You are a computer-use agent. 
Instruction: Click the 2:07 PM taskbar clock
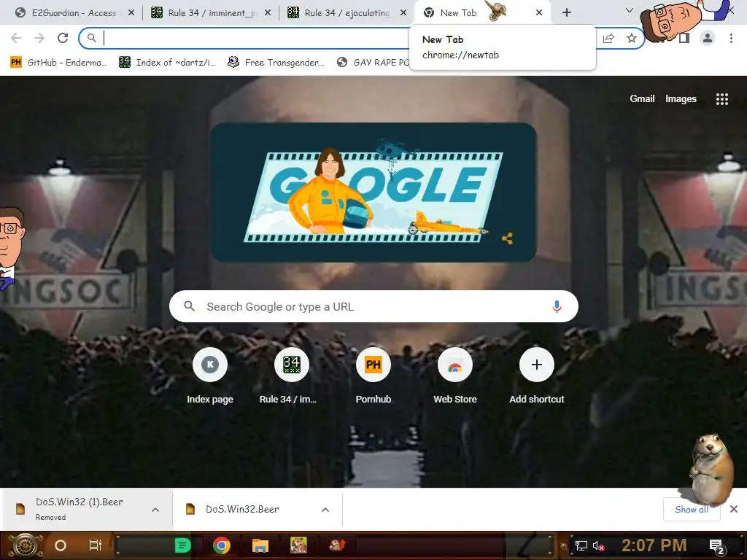point(654,545)
